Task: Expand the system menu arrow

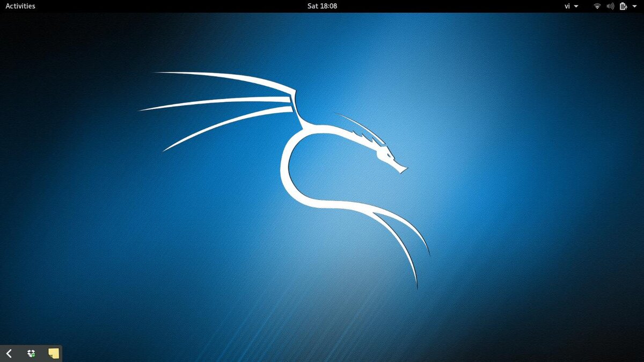Action: 634,6
